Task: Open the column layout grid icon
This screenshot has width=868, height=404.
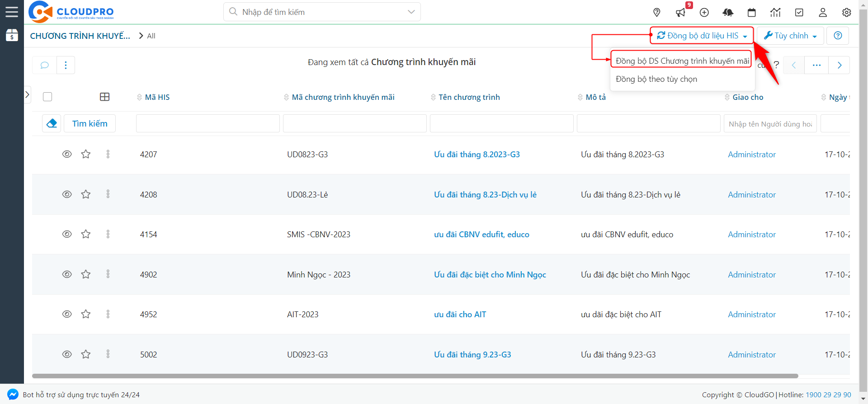Action: click(x=104, y=97)
